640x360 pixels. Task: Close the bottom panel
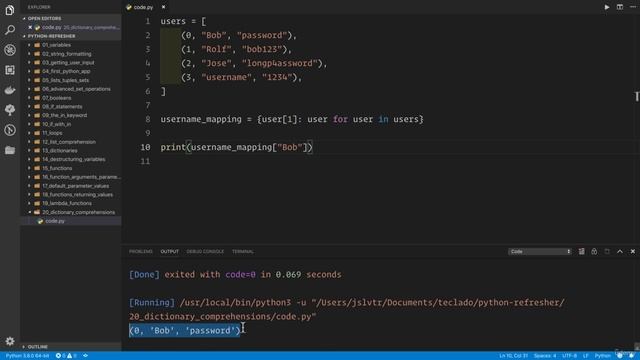pyautogui.click(x=633, y=251)
